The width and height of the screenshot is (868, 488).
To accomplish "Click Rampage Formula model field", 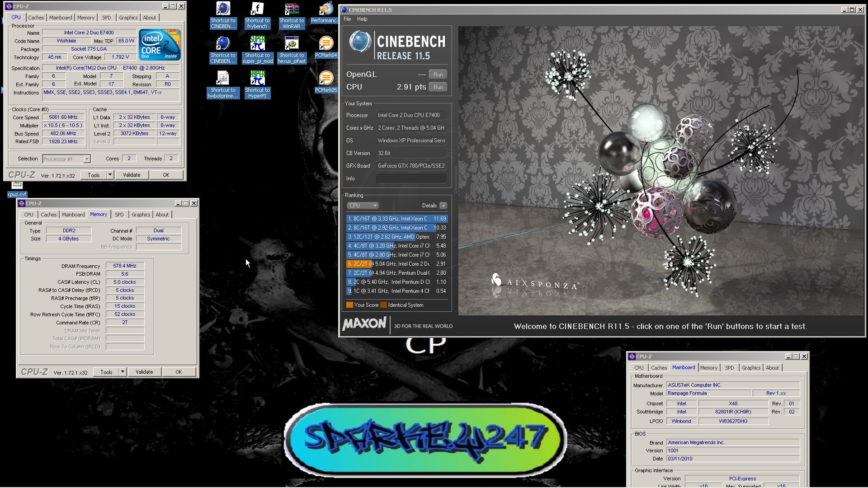I will (708, 394).
